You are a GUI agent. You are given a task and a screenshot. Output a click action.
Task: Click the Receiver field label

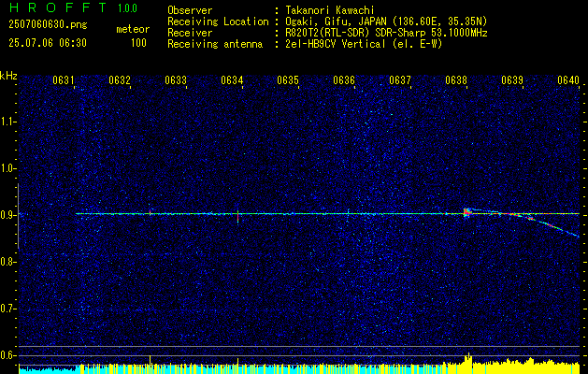(x=190, y=33)
